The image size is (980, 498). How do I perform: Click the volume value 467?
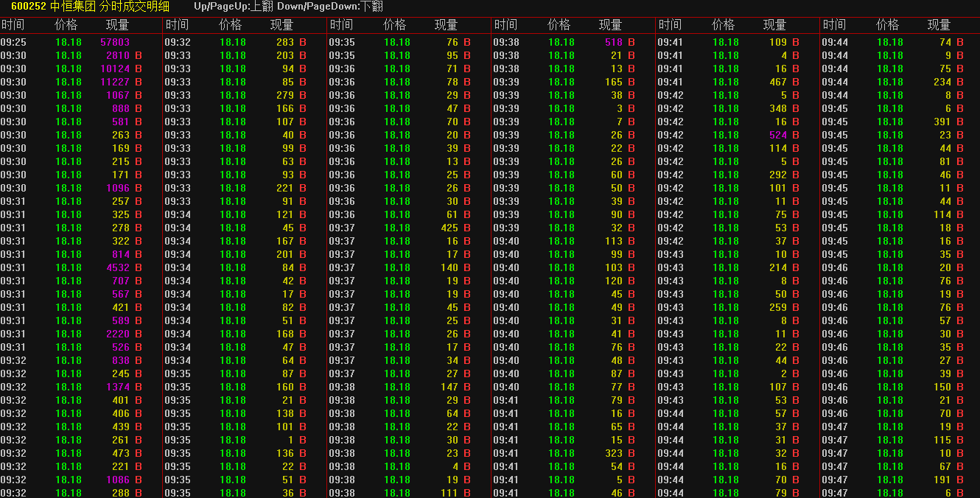click(x=778, y=82)
